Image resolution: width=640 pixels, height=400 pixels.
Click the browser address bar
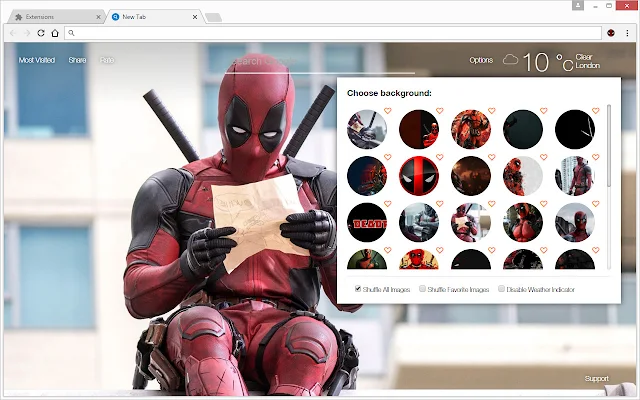click(x=333, y=33)
